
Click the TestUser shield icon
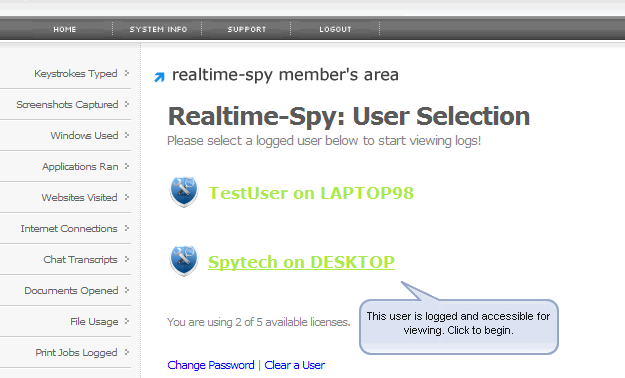184,192
